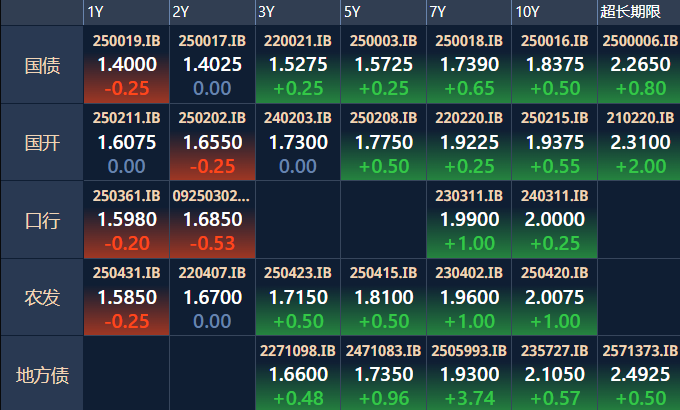The image size is (680, 410).
Task: Select the 农发 row label
Action: point(42,297)
